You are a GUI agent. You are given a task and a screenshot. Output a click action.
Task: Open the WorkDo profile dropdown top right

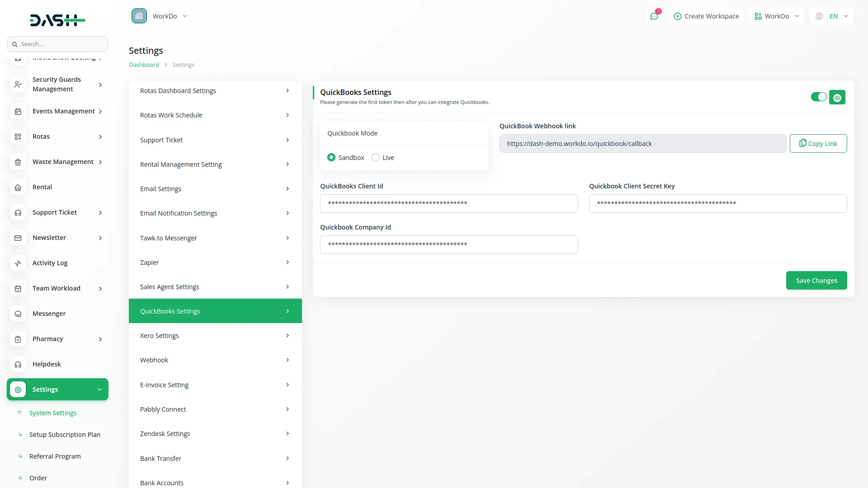(776, 16)
